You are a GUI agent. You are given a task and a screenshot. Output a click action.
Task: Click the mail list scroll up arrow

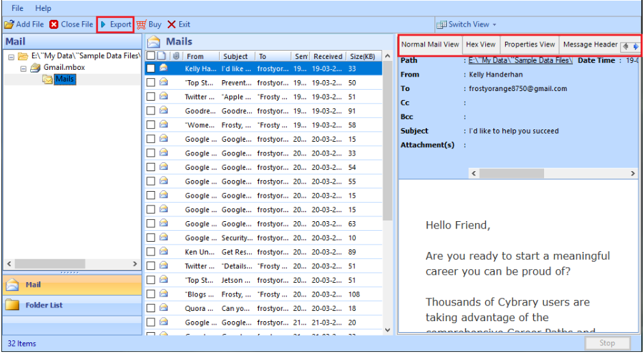tap(387, 56)
